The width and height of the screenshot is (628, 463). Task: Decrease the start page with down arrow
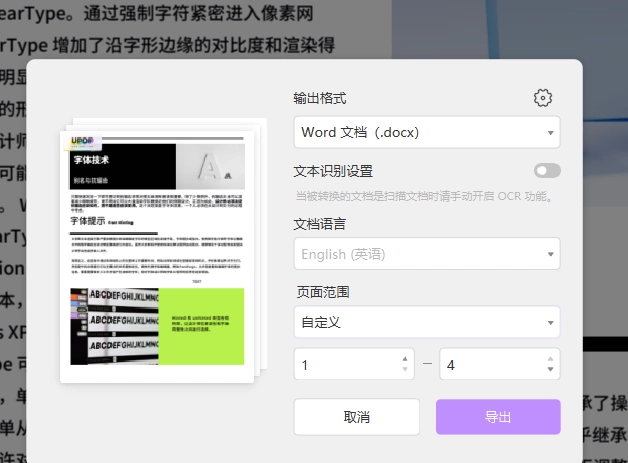405,369
